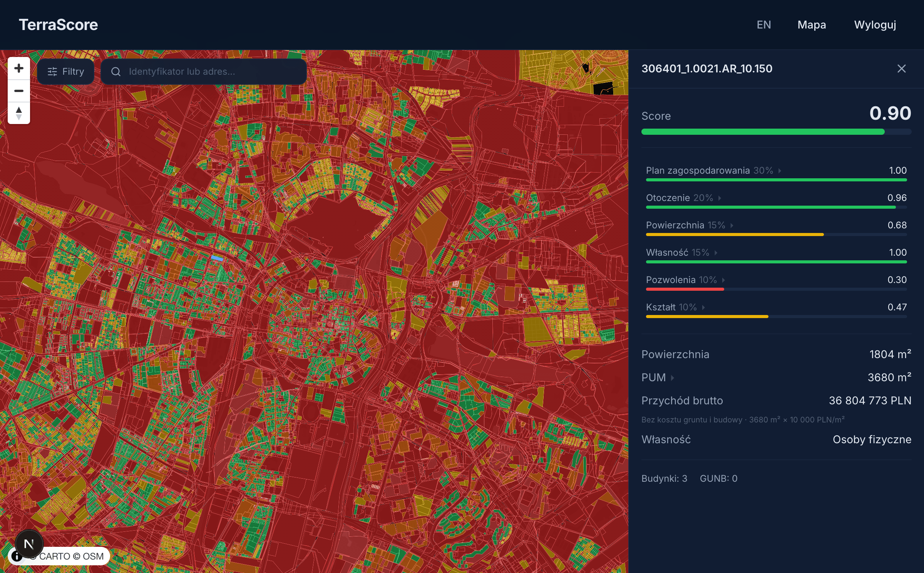Click the info icon next to map attribution

tap(17, 556)
